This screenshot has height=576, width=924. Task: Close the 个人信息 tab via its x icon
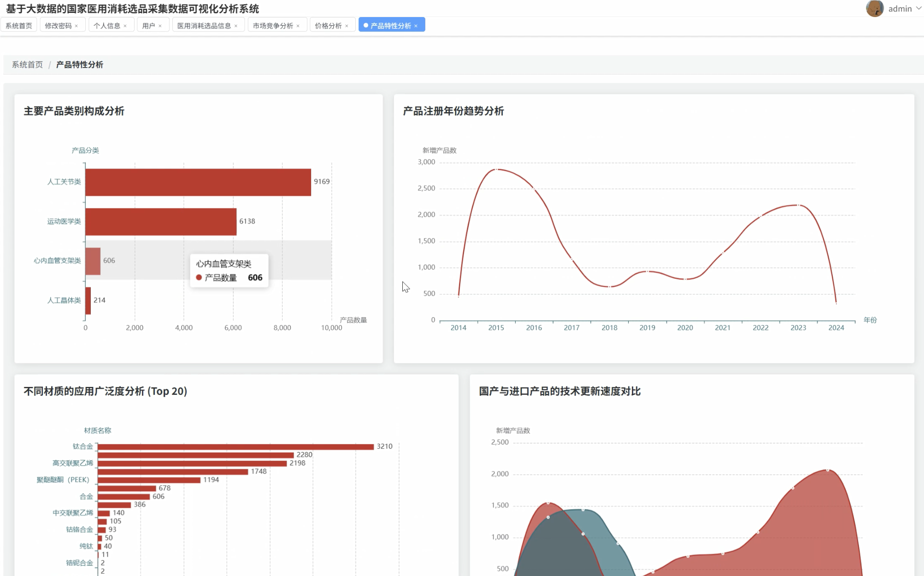(x=125, y=26)
